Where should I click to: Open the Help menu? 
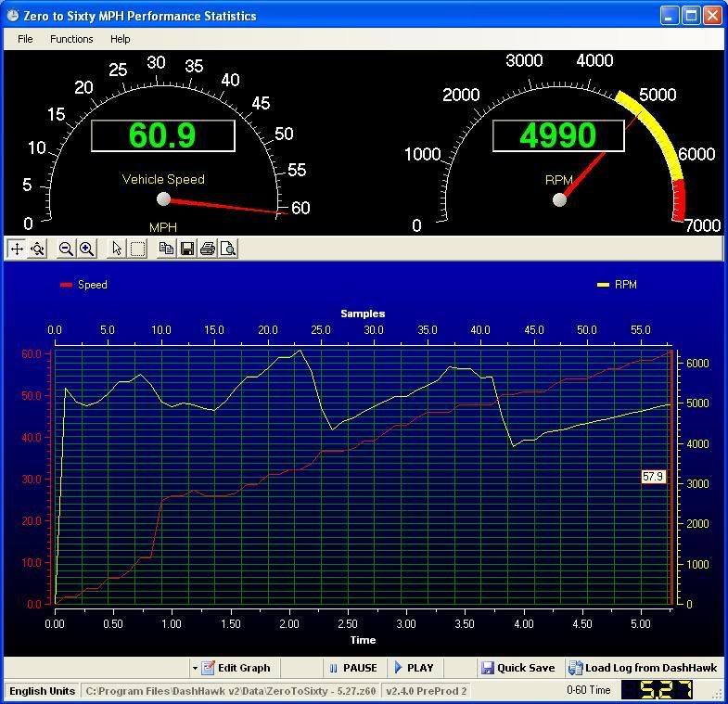(121, 39)
